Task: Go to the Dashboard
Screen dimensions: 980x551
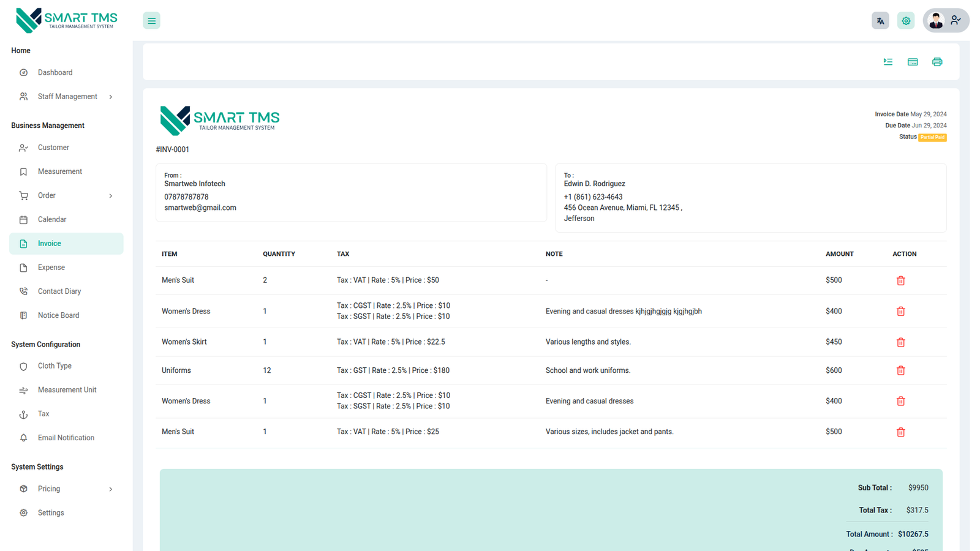Action: 55,73
